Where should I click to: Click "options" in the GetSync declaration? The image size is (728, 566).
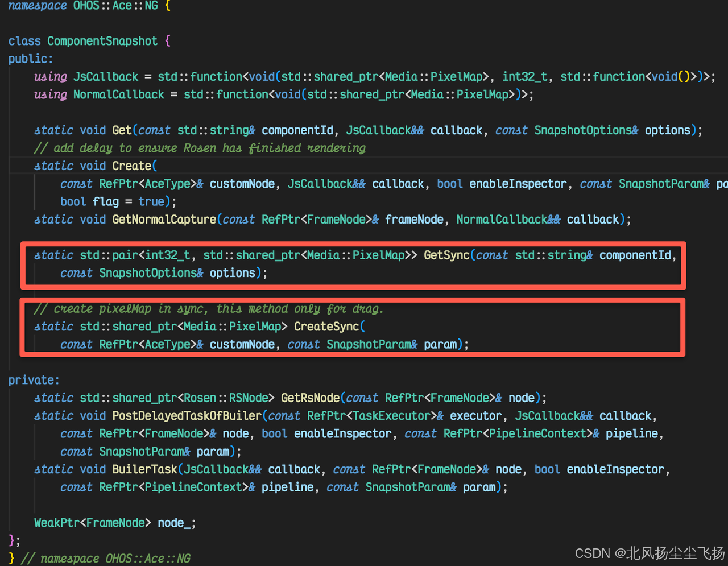click(232, 273)
